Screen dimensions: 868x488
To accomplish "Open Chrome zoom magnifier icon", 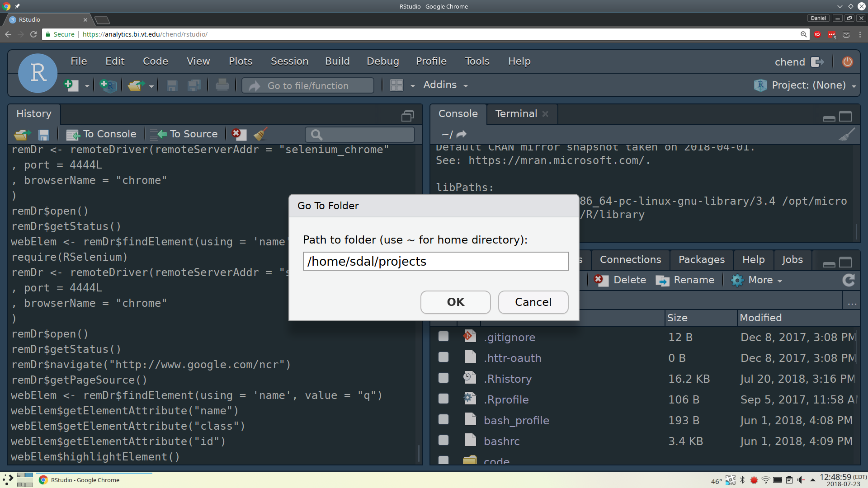I will (803, 34).
